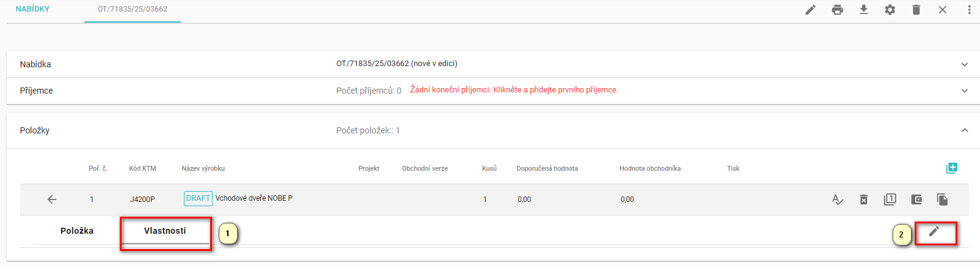Expand the Příjemce section chevron
The height and width of the screenshot is (265, 980).
pos(964,91)
